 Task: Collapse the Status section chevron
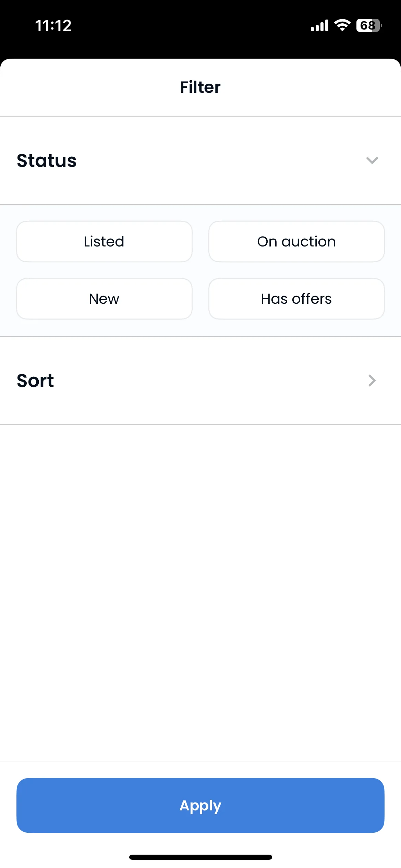[372, 160]
